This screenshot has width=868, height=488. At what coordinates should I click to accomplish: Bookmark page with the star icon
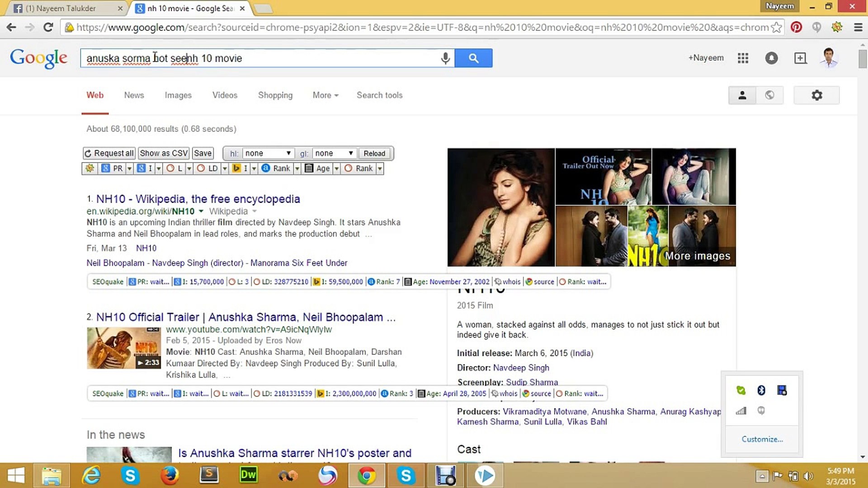pos(776,27)
